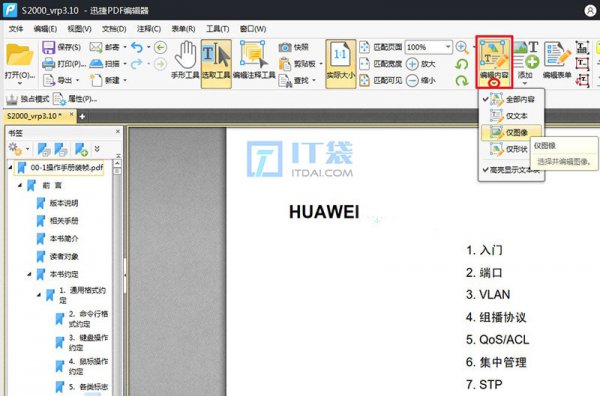Collapse the 00-1操作手册装帧.pdf root node
The height and width of the screenshot is (396, 600).
coord(10,167)
